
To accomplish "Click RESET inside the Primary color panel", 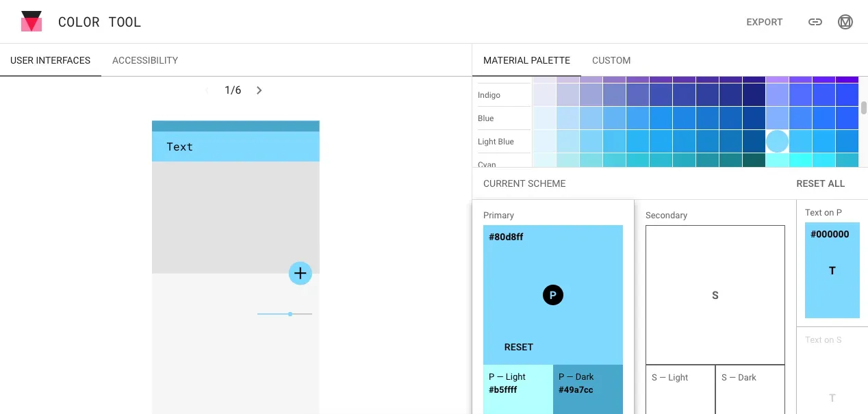I will 518,347.
